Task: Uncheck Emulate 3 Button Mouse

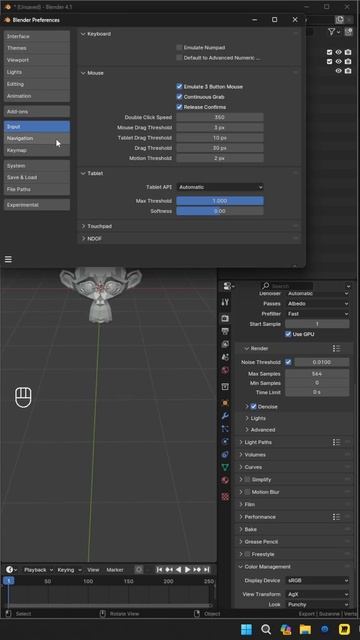Action: click(179, 87)
